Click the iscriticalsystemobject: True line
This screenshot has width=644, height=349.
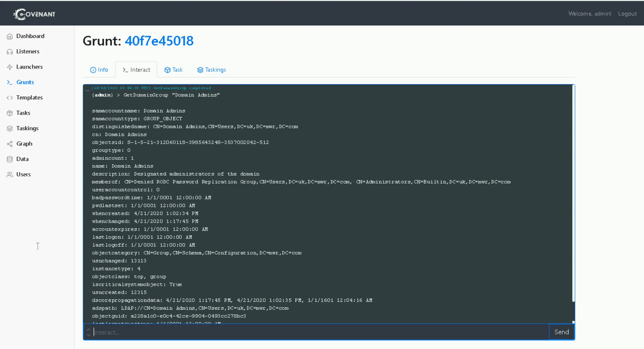[x=137, y=284]
